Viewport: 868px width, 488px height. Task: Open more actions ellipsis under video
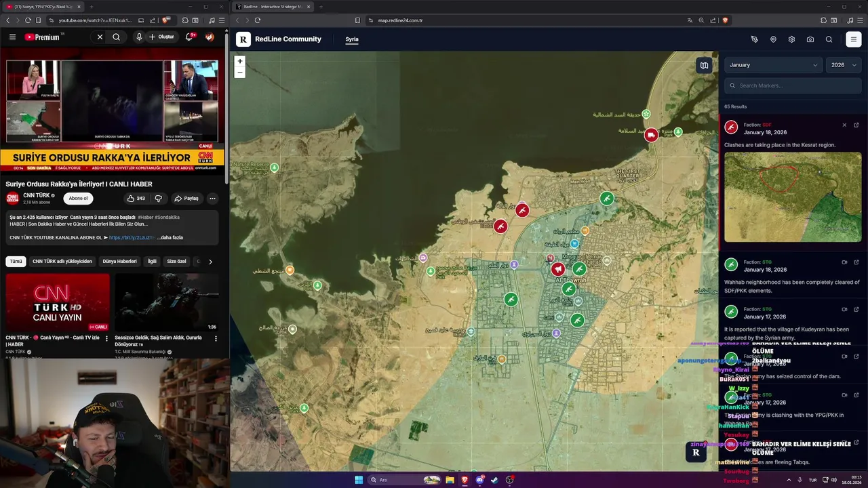point(212,199)
